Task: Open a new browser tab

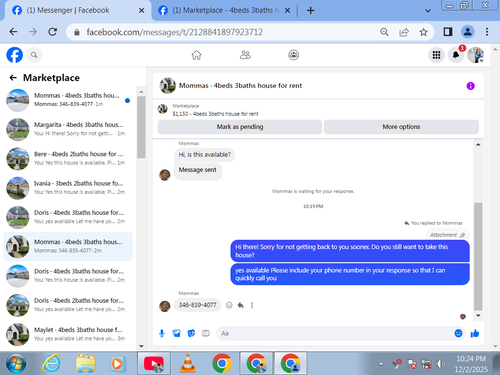Action: coord(310,11)
